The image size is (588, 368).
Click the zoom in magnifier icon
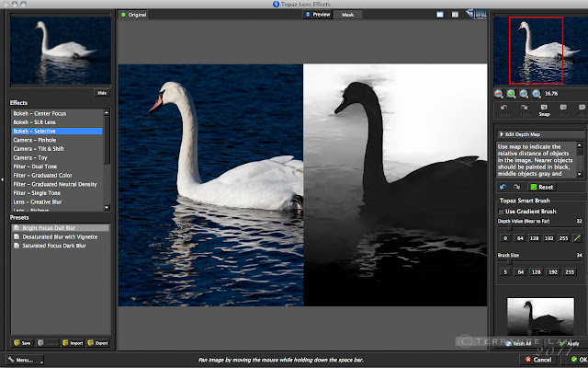511,94
